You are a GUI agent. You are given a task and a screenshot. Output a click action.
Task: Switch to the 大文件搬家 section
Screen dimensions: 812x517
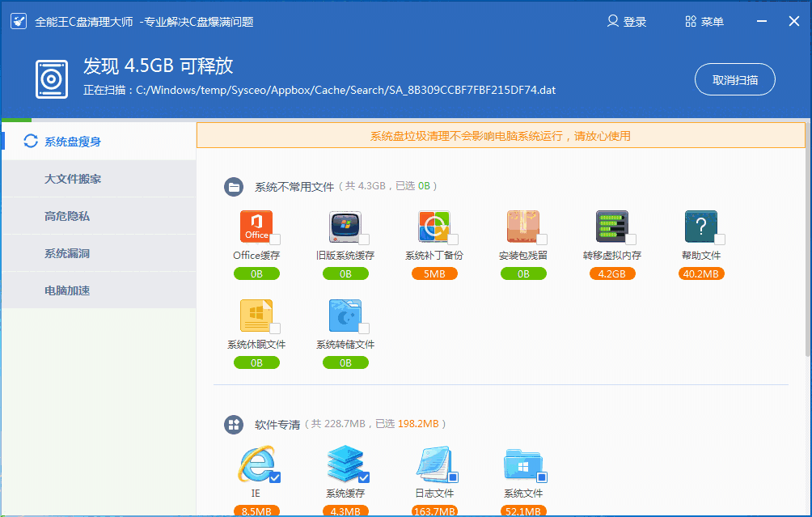(97, 179)
